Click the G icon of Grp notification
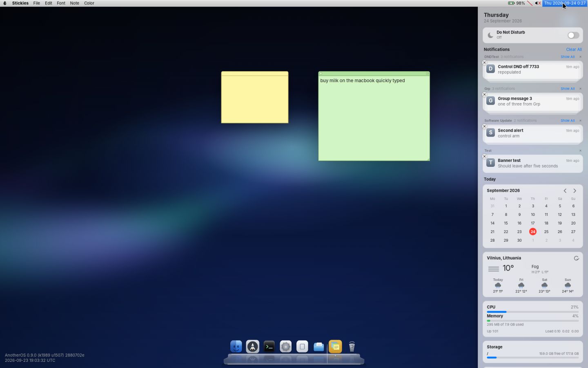Viewport: 588px width, 368px height. (x=490, y=101)
